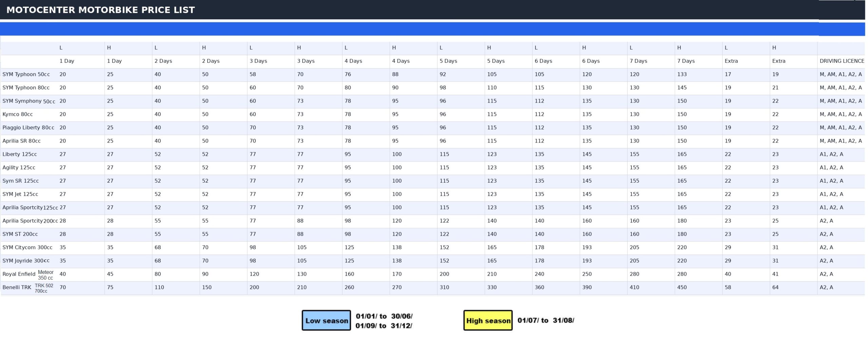Click the high season dates 01/07 to 31/08
The height and width of the screenshot is (350, 868).
coord(546,320)
